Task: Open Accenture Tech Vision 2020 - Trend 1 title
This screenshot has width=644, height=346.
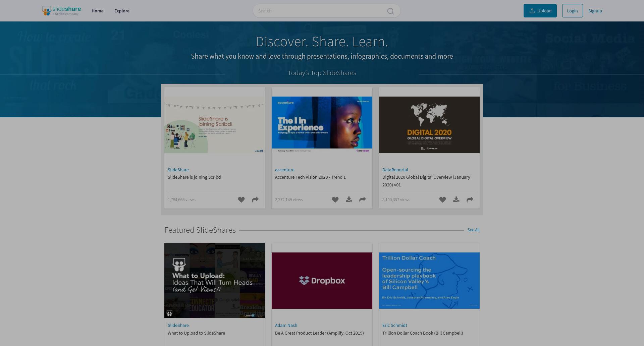Action: 310,177
